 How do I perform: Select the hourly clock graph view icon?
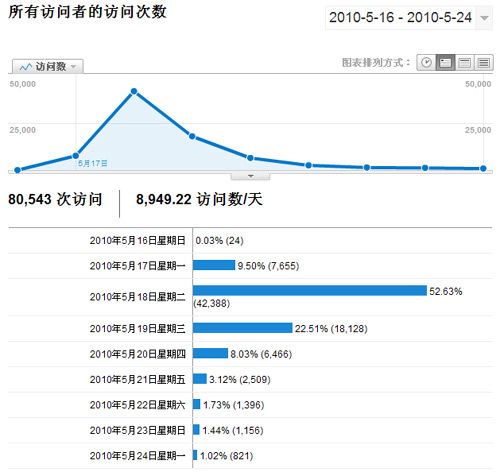(426, 62)
